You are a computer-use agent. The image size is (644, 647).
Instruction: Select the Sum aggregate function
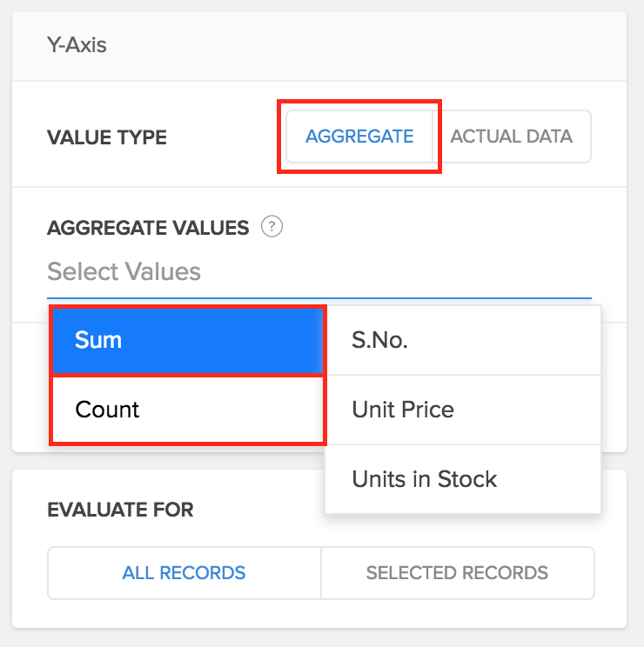coord(188,340)
